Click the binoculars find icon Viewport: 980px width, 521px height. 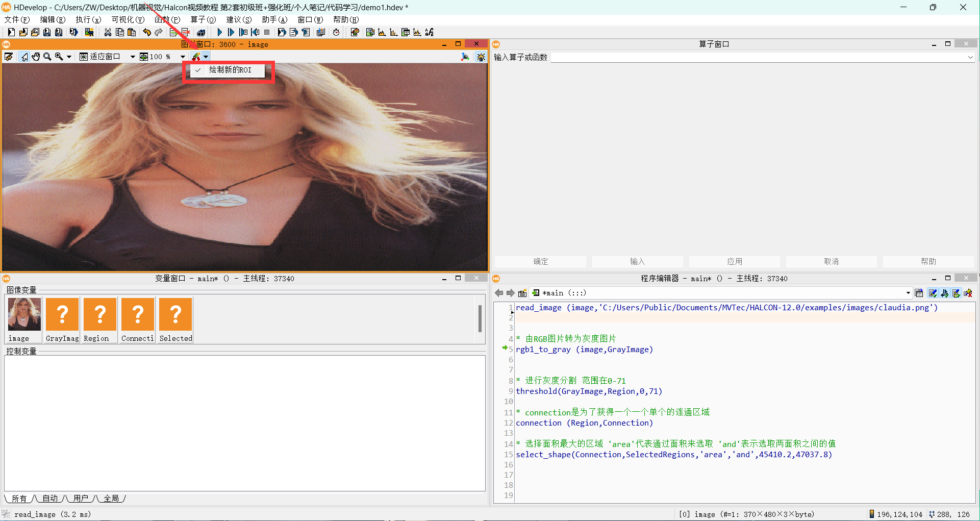click(x=201, y=32)
